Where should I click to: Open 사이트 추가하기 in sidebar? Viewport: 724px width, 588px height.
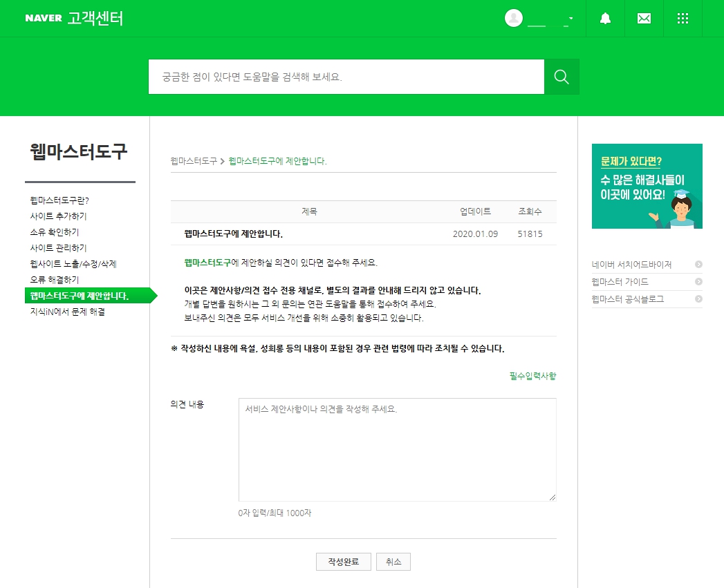click(x=58, y=216)
